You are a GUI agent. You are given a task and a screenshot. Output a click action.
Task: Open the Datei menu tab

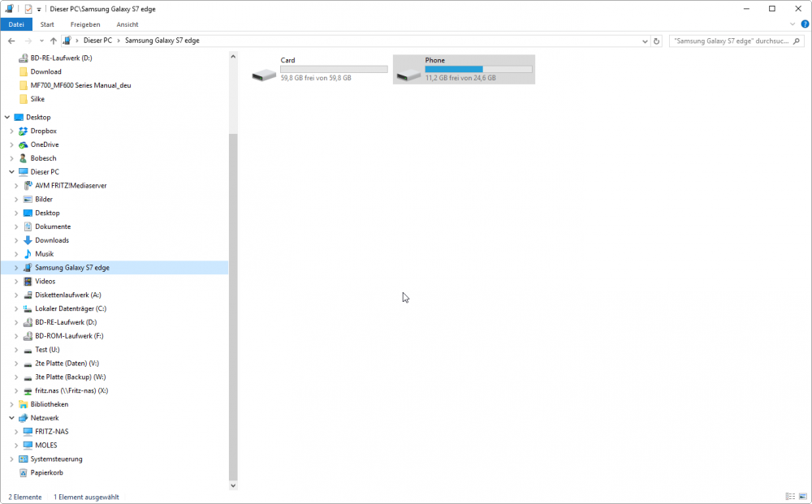click(x=16, y=24)
